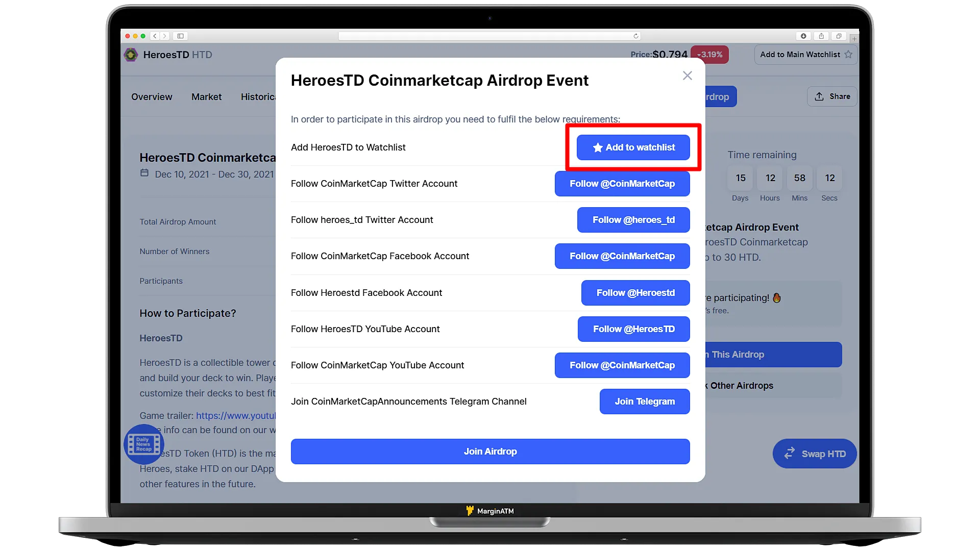Click the star icon in watchlist button
980x551 pixels.
848,55
